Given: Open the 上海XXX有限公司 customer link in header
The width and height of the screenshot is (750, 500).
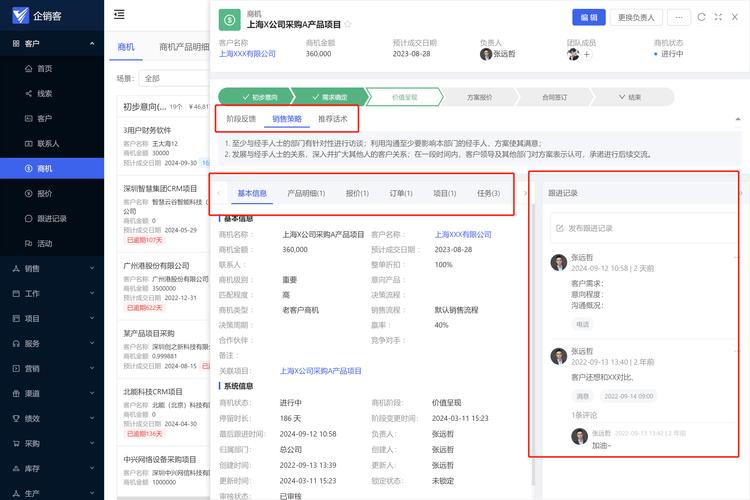Looking at the screenshot, I should [x=247, y=54].
